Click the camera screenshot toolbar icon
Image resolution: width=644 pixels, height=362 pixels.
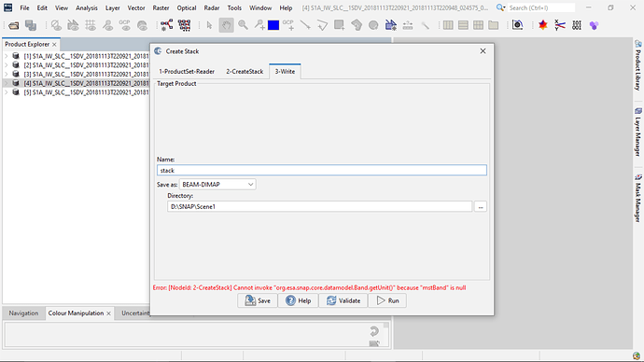coord(517,25)
